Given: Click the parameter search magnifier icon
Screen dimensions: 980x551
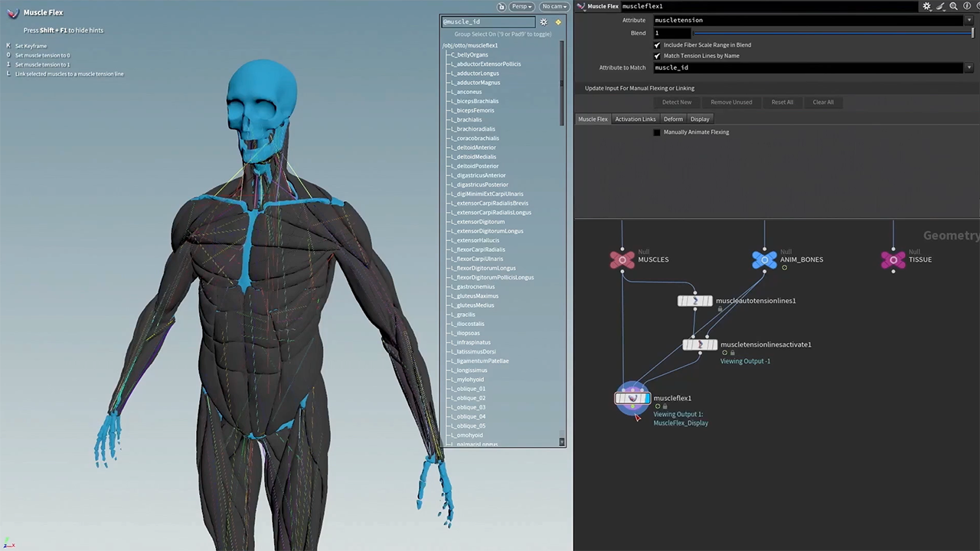Looking at the screenshot, I should point(953,6).
